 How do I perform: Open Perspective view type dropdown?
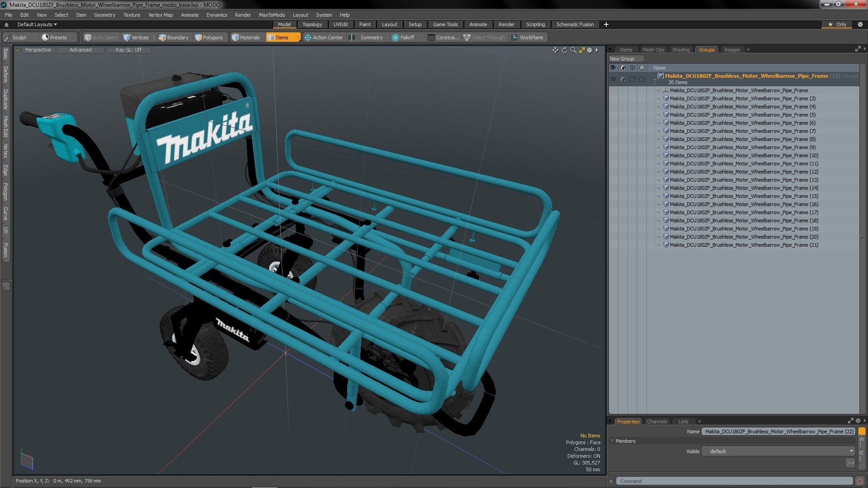[38, 50]
